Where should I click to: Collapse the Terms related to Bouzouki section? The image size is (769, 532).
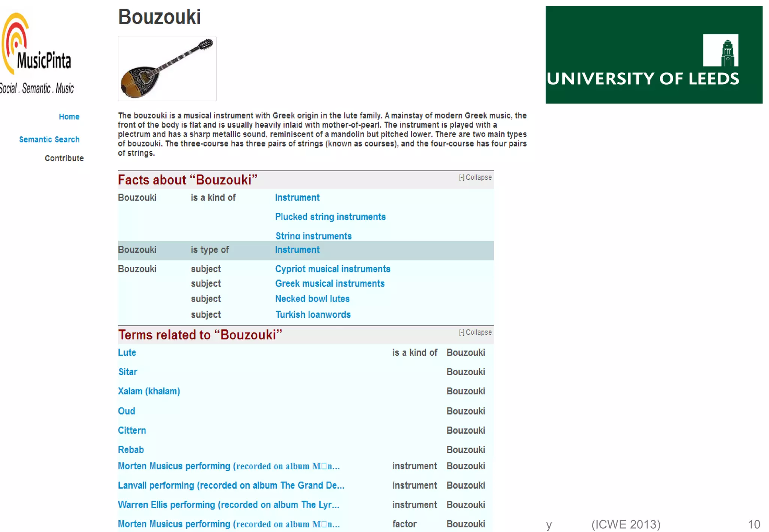tap(475, 332)
